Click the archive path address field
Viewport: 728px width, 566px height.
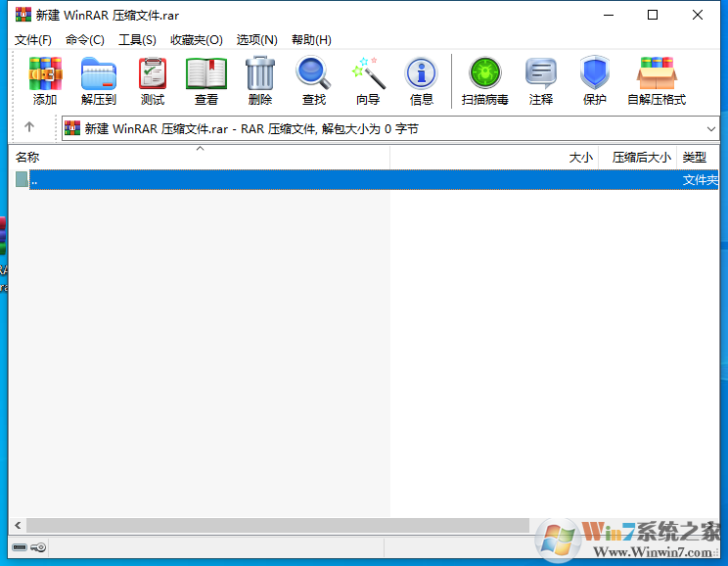(390, 128)
